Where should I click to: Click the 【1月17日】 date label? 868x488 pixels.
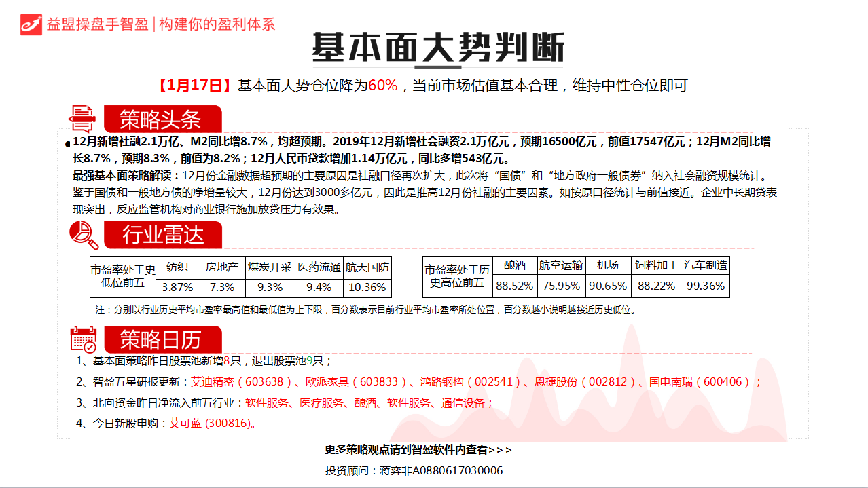pyautogui.click(x=194, y=86)
